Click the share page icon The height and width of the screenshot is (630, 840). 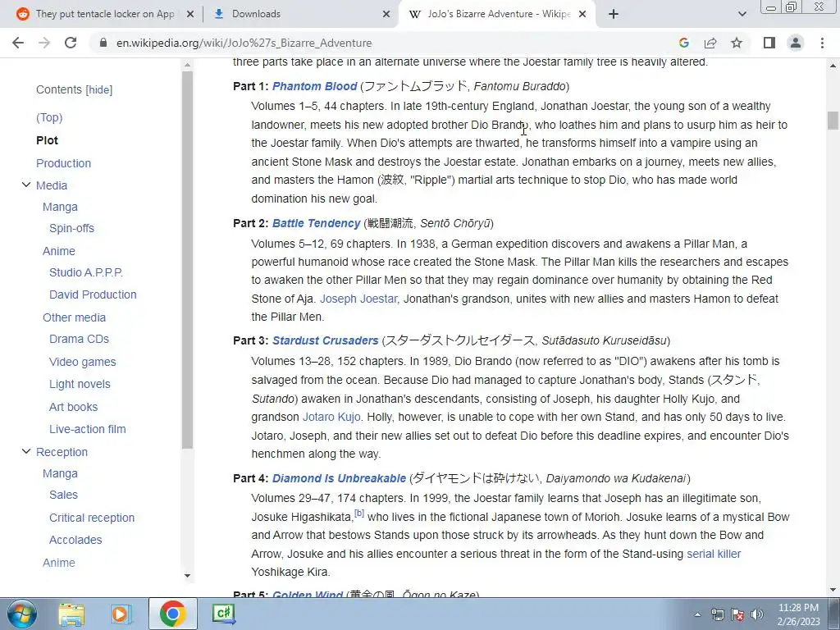tap(710, 43)
